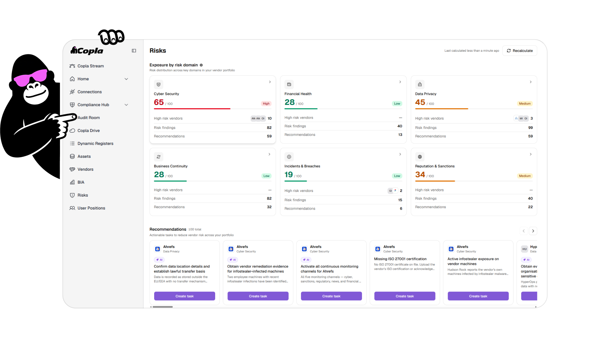Click the info icon beside Exposure by risk domain

(201, 65)
